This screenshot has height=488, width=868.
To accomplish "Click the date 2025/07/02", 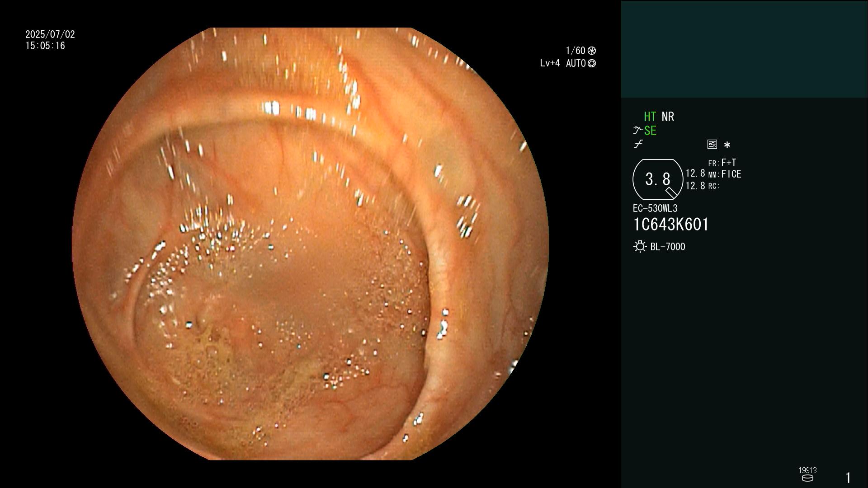I will (x=50, y=34).
